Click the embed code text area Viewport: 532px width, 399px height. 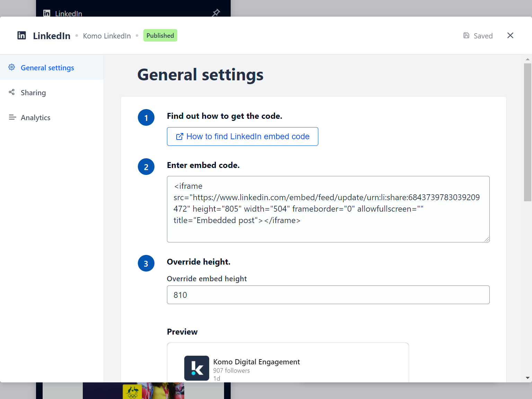pyautogui.click(x=328, y=209)
